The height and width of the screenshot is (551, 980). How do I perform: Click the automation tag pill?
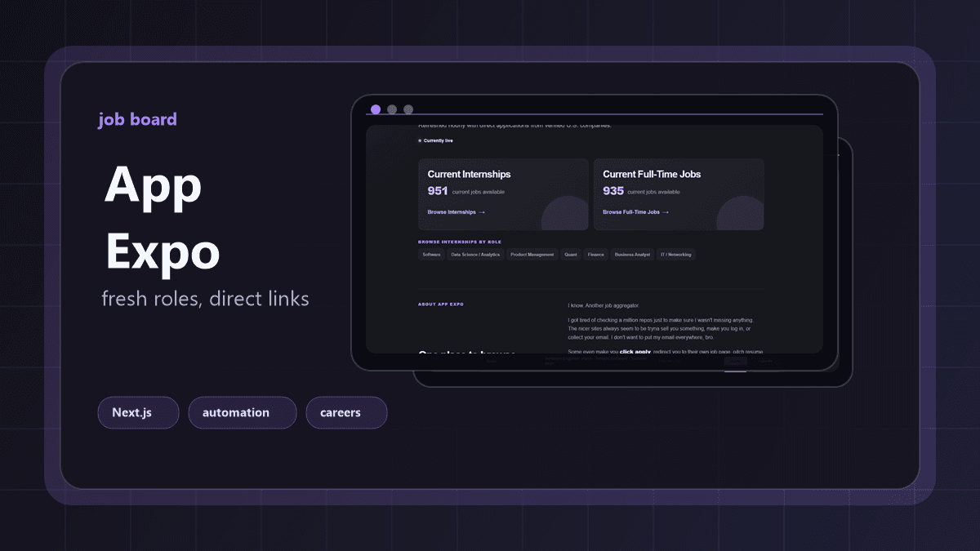pos(243,412)
